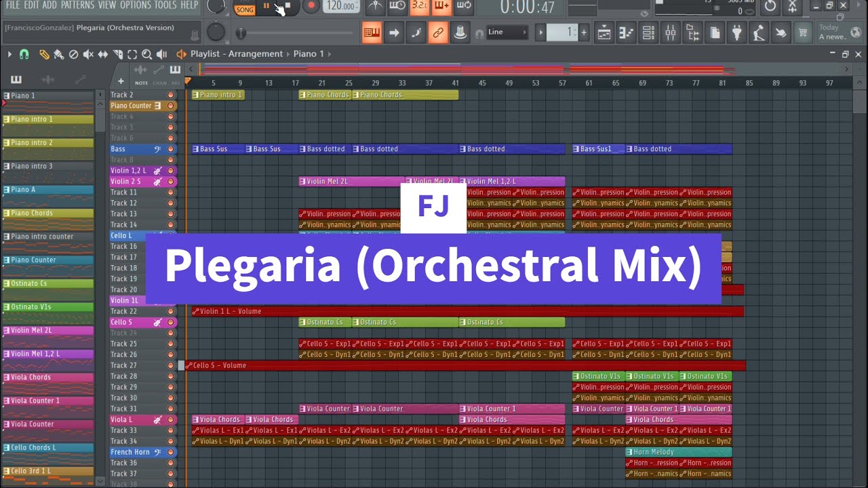Click the pause button in transport
The image size is (868, 488).
pyautogui.click(x=267, y=6)
